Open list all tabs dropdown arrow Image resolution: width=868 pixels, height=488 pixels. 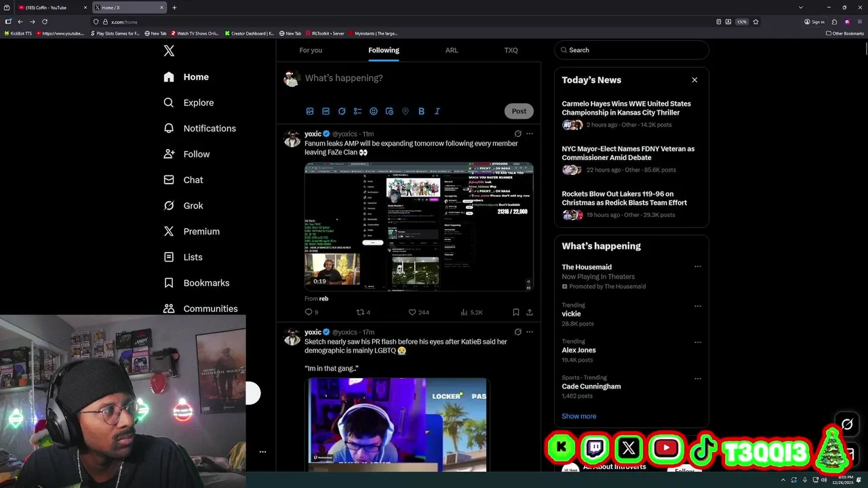pyautogui.click(x=801, y=7)
